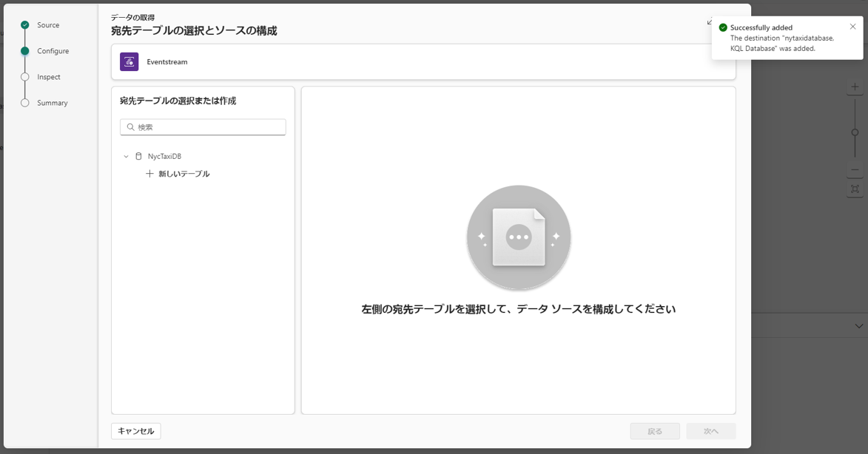Click the empty Inspect step circle
Viewport: 868px width, 454px height.
tap(25, 77)
